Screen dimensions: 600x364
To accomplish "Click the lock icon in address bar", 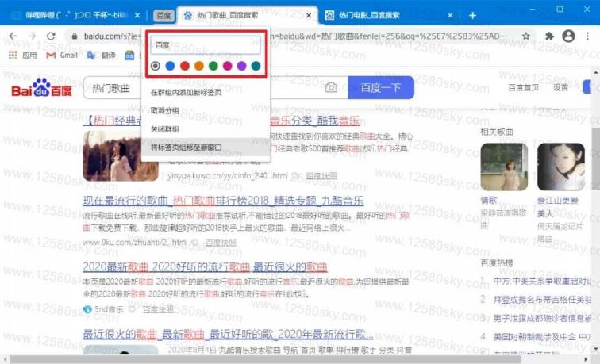I will point(75,36).
